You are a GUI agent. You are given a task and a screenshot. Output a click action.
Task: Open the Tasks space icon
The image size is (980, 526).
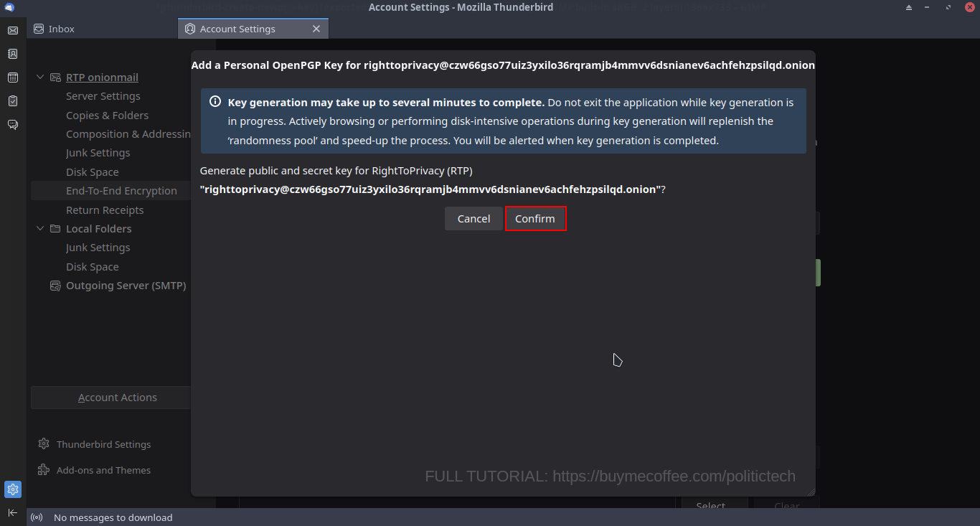[x=12, y=101]
